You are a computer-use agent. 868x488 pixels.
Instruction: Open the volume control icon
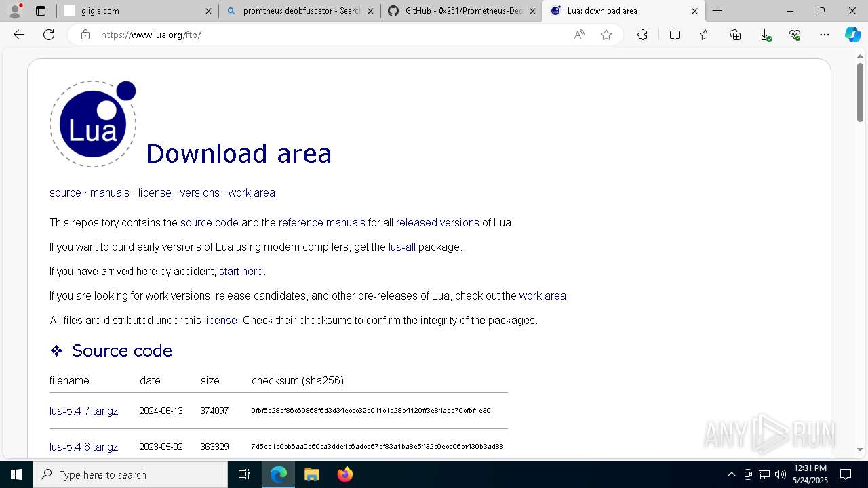781,474
